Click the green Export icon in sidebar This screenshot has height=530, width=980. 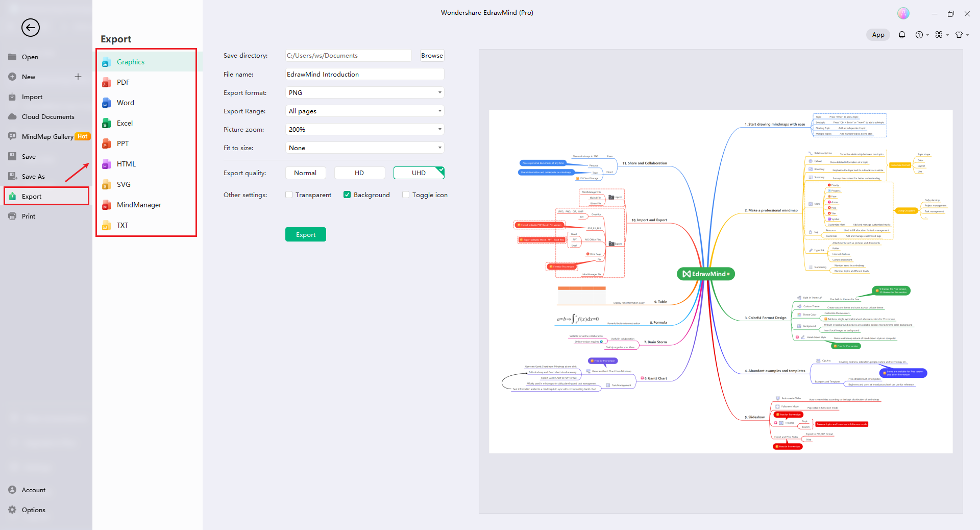tap(12, 196)
